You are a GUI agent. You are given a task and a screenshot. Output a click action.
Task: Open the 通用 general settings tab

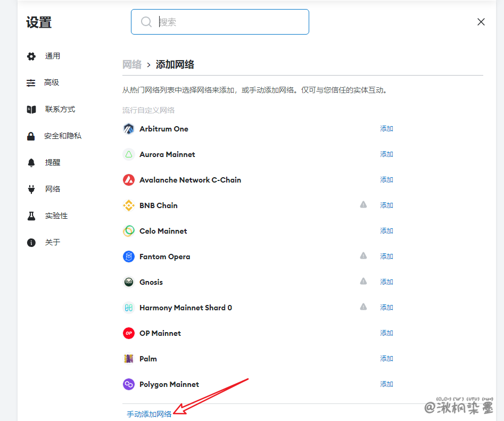click(x=52, y=56)
